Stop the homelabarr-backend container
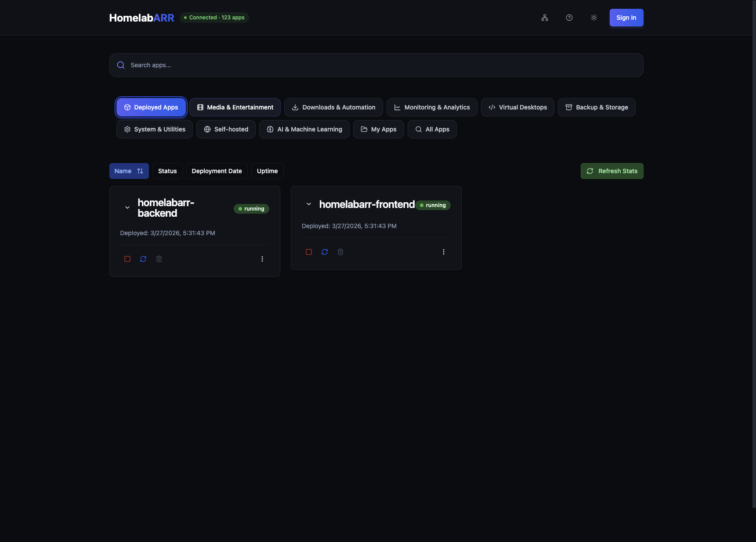Image resolution: width=756 pixels, height=542 pixels. pyautogui.click(x=127, y=259)
